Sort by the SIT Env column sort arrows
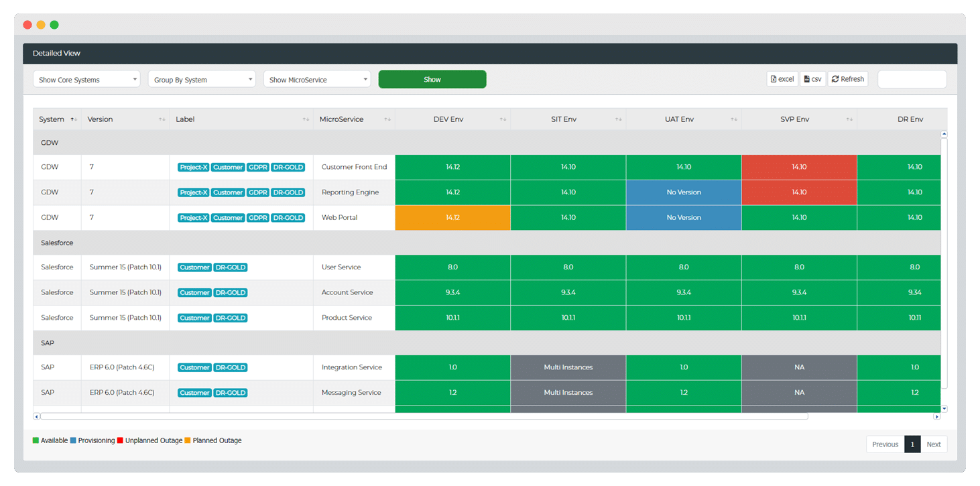 618,119
